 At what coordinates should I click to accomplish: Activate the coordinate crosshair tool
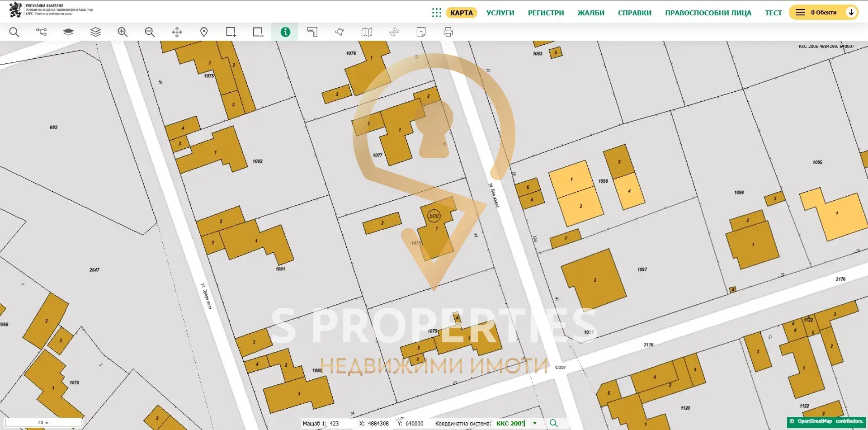pyautogui.click(x=394, y=32)
